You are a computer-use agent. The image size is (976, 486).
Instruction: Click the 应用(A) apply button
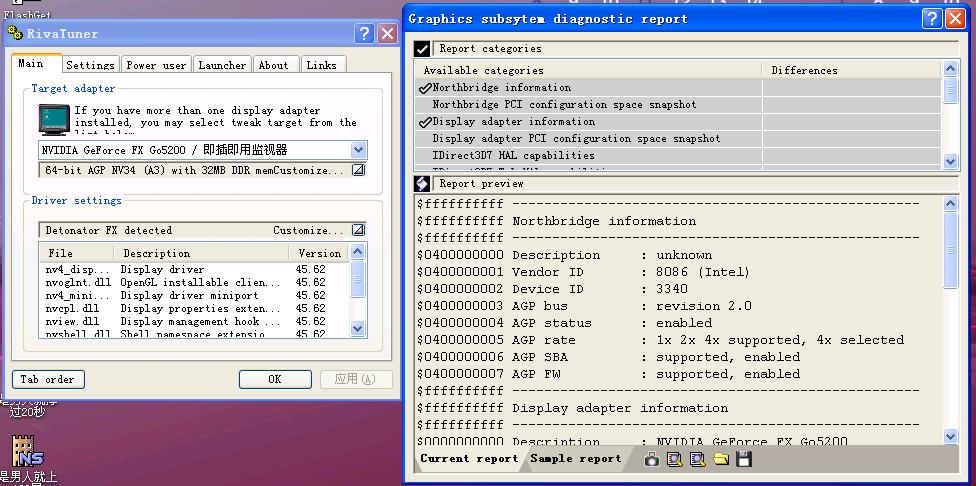click(356, 380)
